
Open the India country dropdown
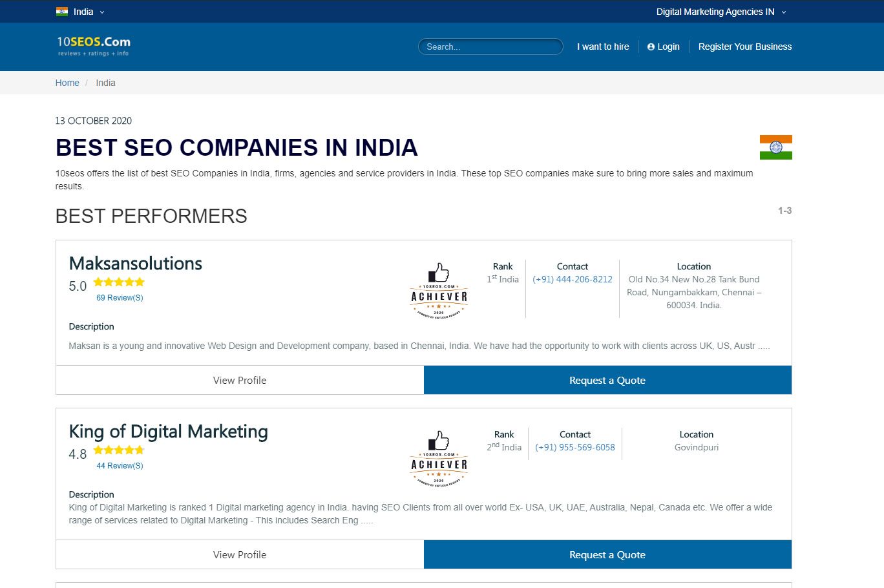tap(81, 12)
